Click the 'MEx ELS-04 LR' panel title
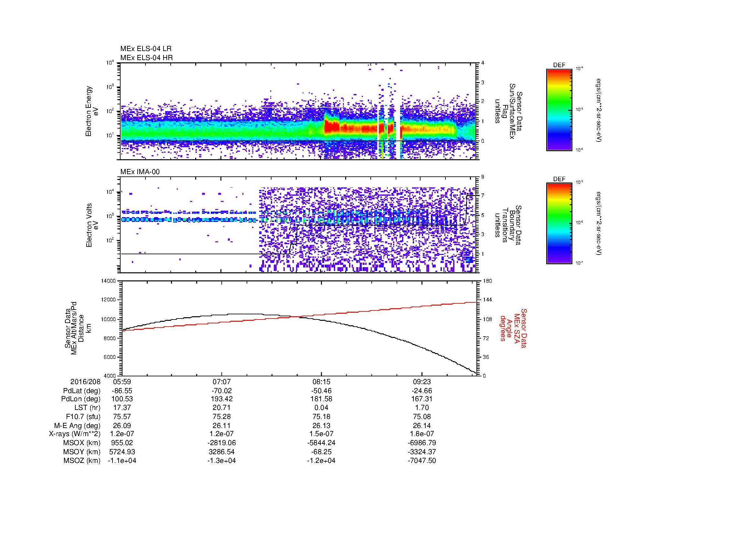The height and width of the screenshot is (534, 756). pyautogui.click(x=146, y=49)
